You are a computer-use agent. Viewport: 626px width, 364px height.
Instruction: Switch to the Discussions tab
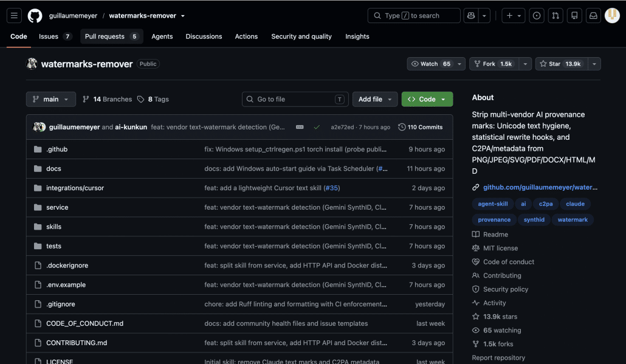204,36
